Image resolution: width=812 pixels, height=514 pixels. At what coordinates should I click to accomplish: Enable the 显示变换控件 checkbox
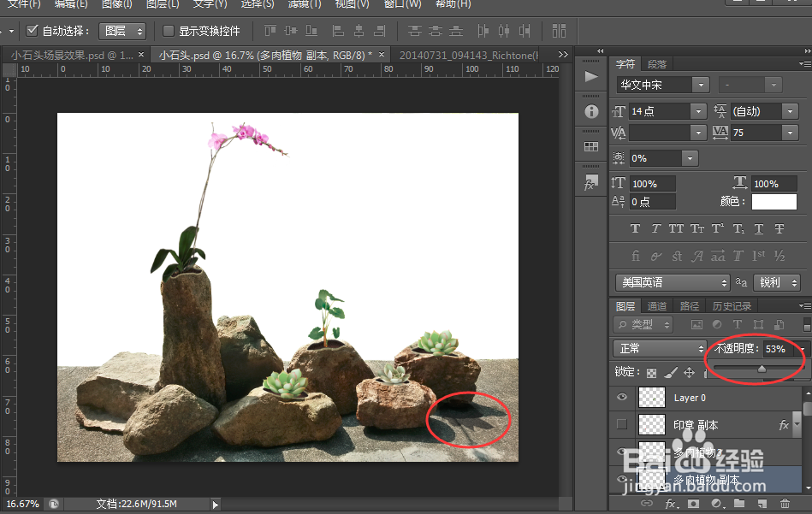[169, 31]
